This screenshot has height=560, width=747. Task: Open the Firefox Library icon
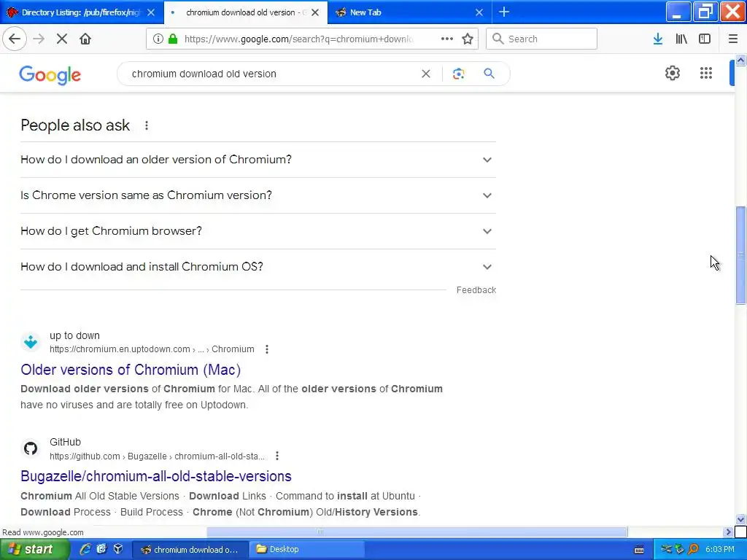(681, 39)
